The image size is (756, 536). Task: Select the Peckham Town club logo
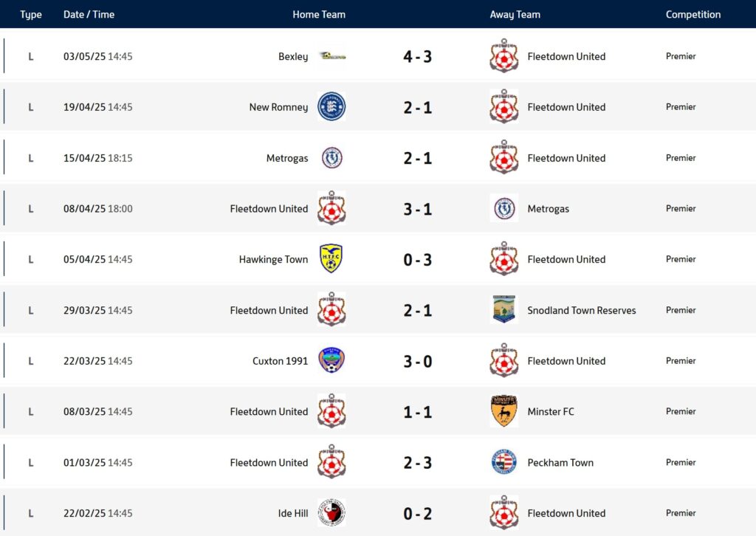[504, 461]
